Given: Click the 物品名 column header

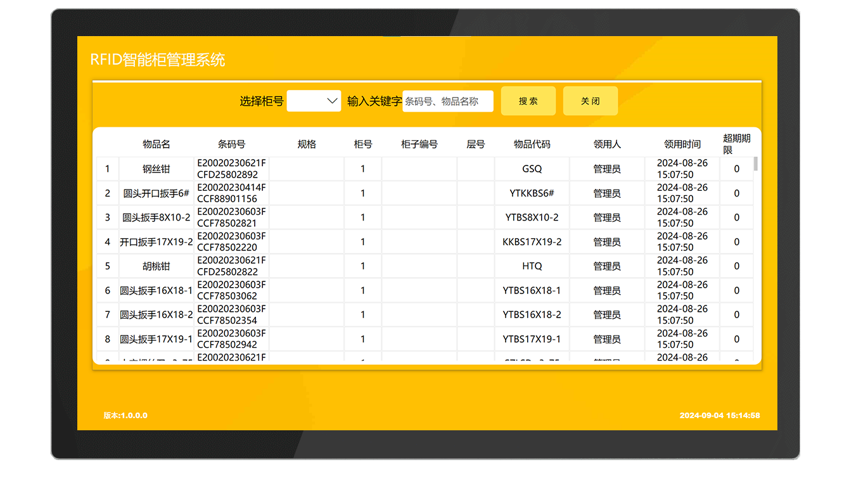Looking at the screenshot, I should tap(156, 144).
